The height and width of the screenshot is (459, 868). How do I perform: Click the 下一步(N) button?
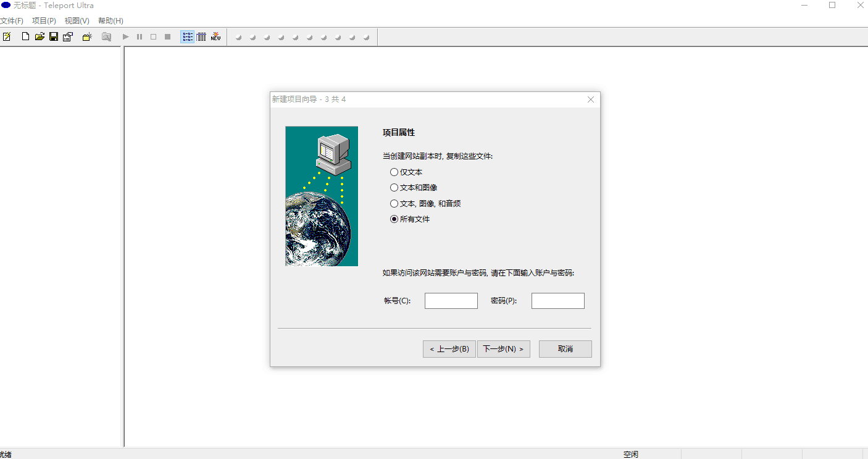pyautogui.click(x=503, y=348)
